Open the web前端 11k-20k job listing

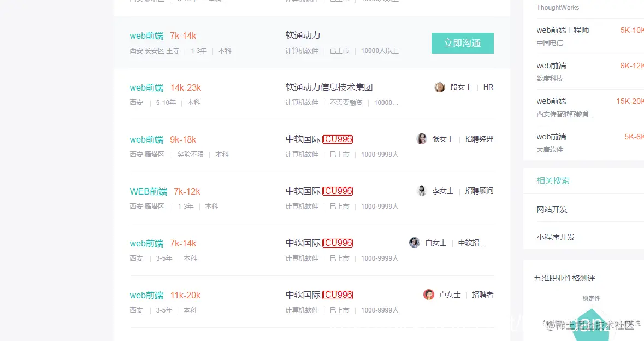(x=146, y=295)
